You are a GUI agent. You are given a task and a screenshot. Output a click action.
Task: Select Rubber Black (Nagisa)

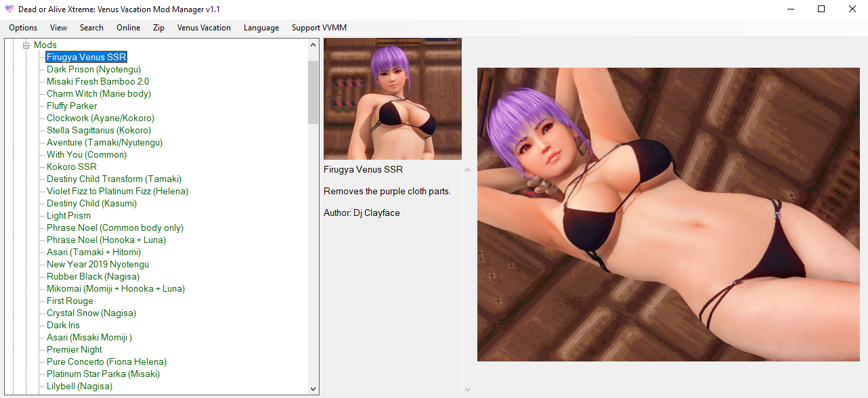(x=93, y=276)
